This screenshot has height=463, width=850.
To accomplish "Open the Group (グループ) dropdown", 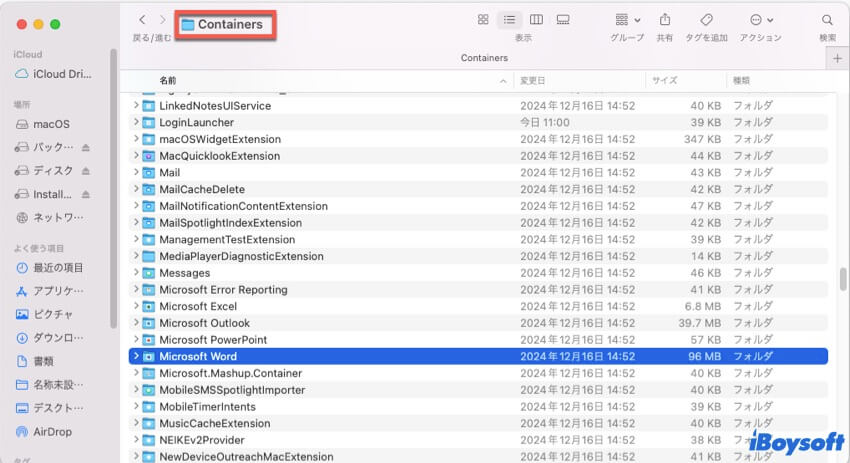I will point(628,20).
